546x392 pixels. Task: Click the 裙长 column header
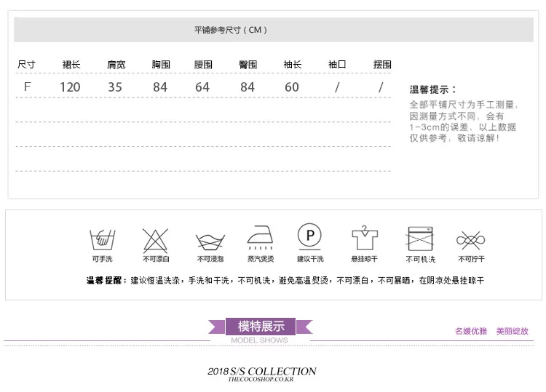pyautogui.click(x=71, y=64)
